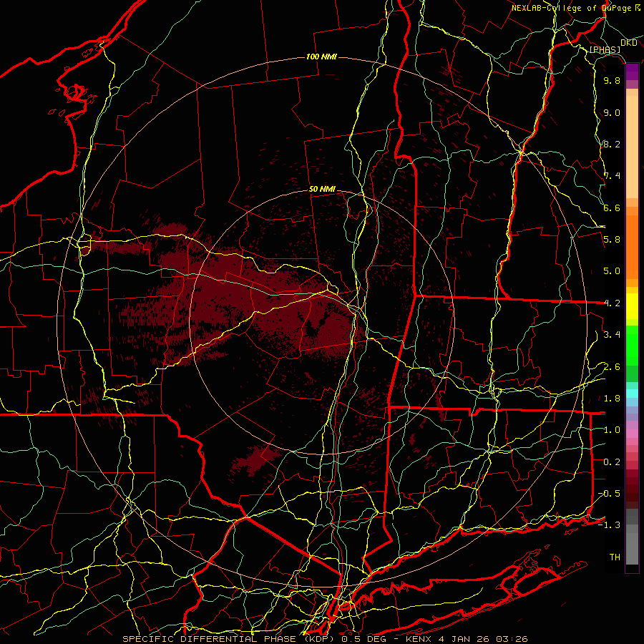Click the 1.8 value on the color scale
The height and width of the screenshot is (644, 644).
pyautogui.click(x=612, y=399)
